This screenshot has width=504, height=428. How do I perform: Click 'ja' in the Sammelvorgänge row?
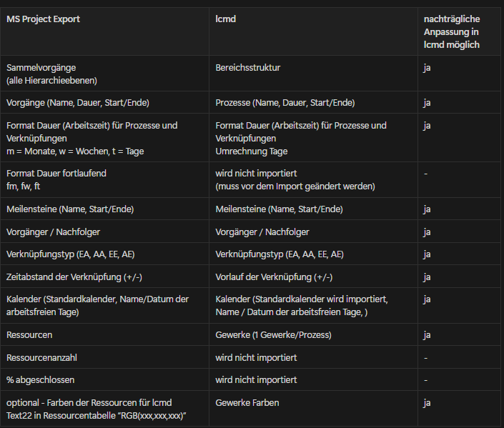point(427,68)
